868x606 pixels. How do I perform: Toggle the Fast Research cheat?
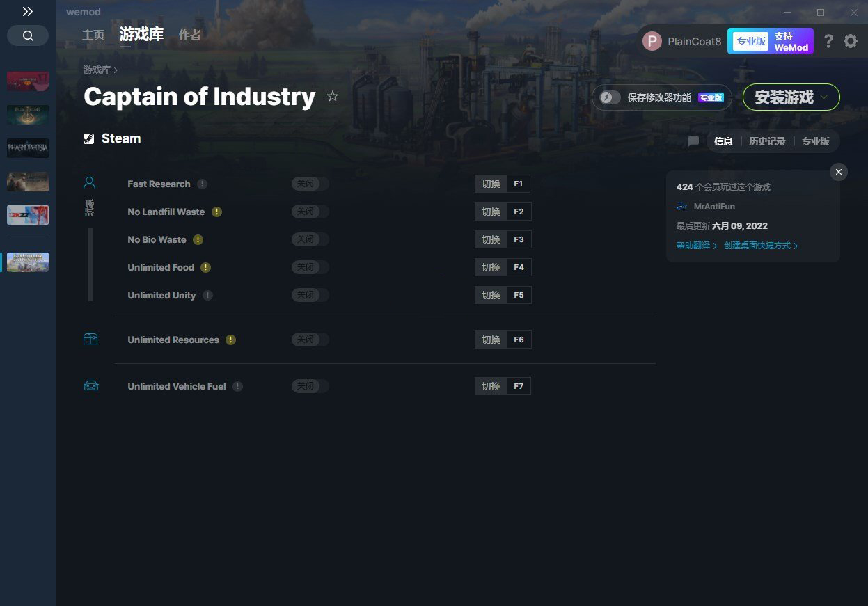tap(310, 184)
